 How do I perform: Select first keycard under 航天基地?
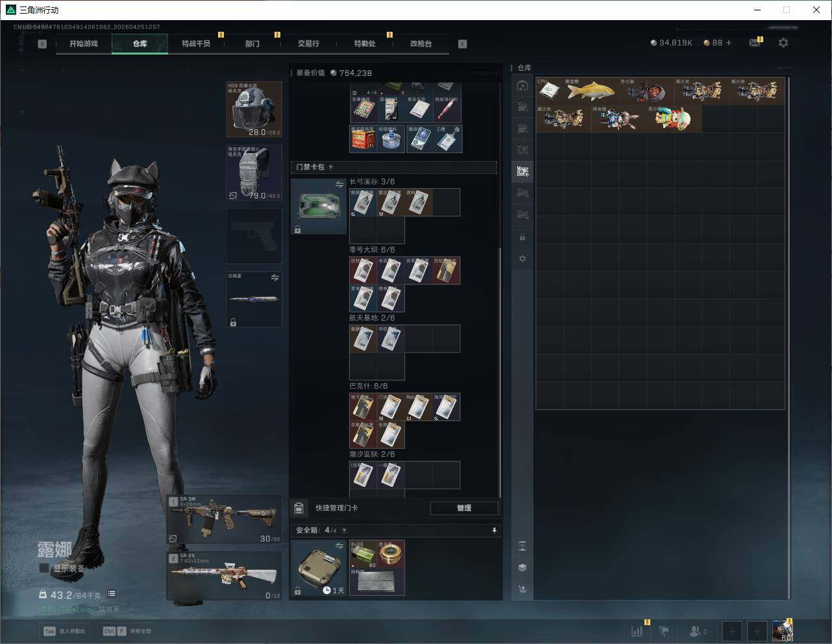363,339
